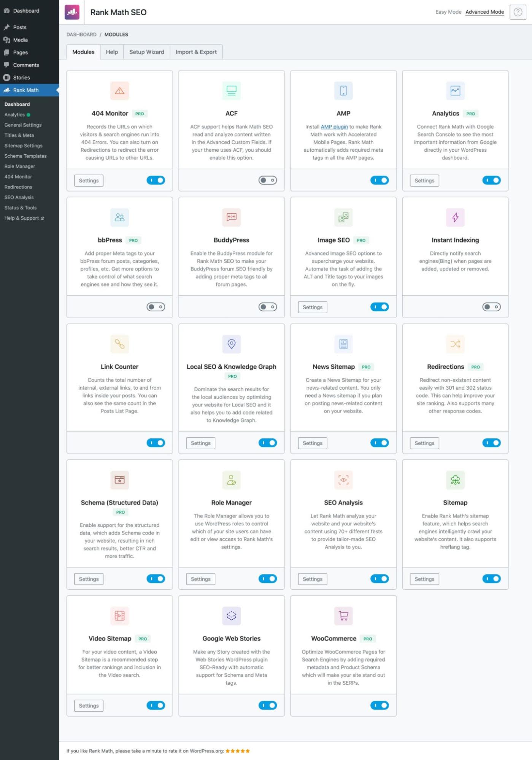Open Sitemap Settings in sidebar
Viewport: 532px width, 760px height.
(23, 146)
